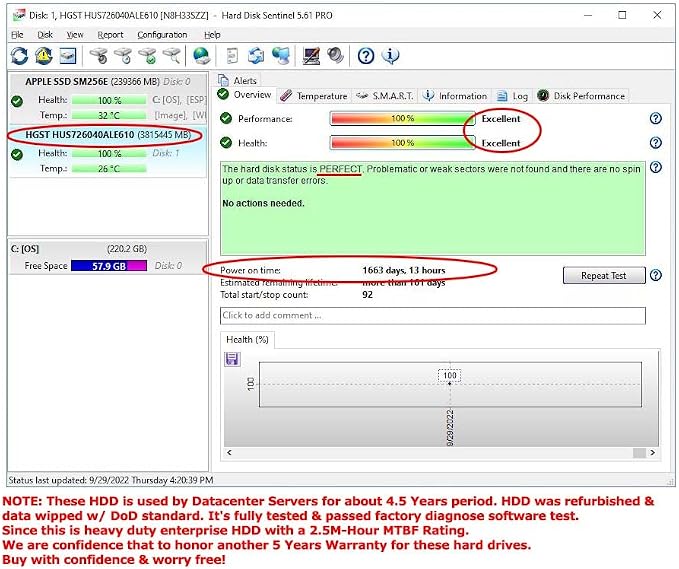
Task: Switch to the Alerts tab
Action: click(237, 80)
